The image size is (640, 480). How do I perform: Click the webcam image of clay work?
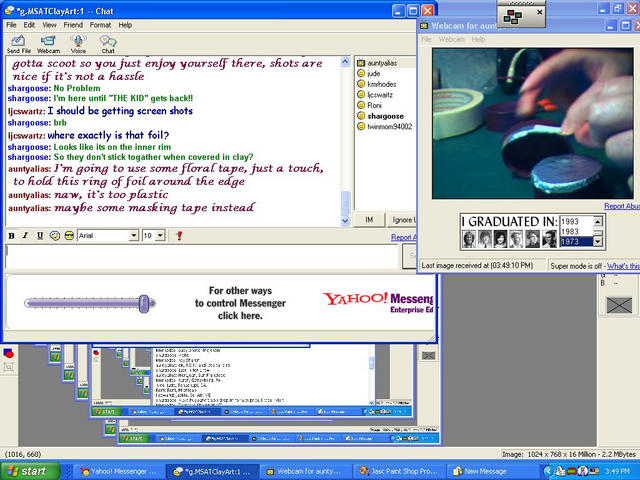pos(533,123)
